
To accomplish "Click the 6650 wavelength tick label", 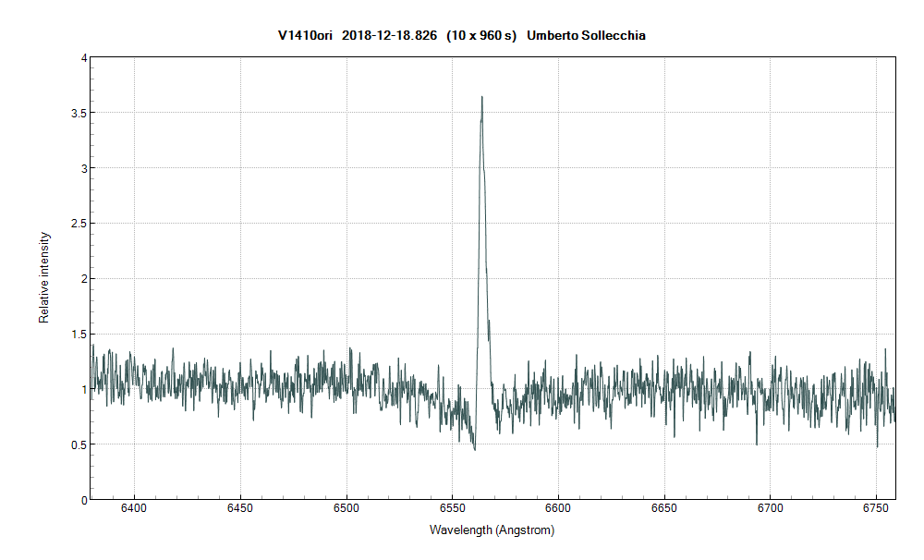I will pos(663,508).
